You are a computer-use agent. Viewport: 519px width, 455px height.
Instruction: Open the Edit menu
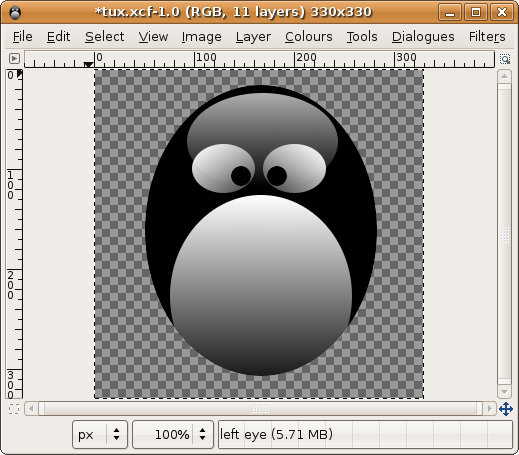coord(58,37)
